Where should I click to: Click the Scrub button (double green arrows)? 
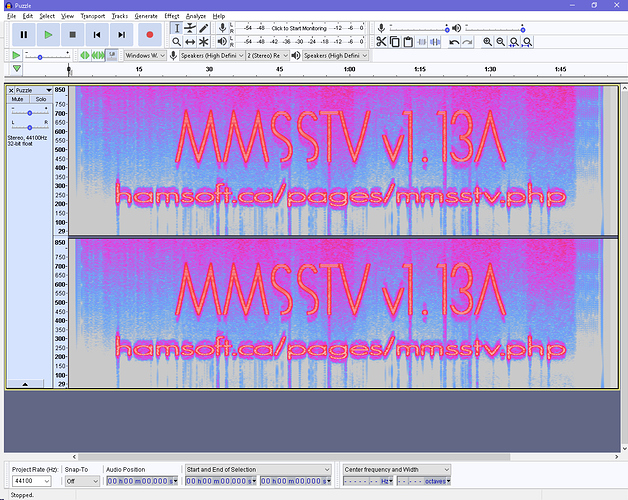pyautogui.click(x=85, y=55)
